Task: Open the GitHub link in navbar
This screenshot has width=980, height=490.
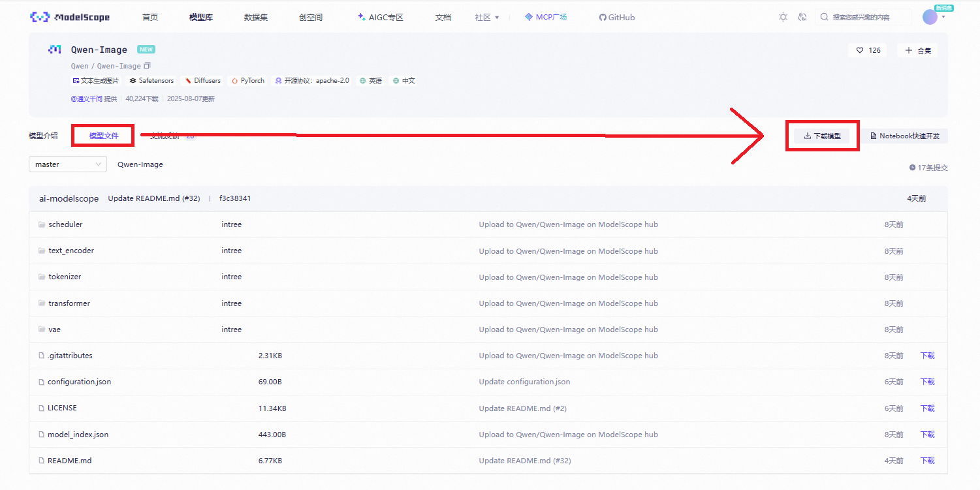Action: [616, 18]
